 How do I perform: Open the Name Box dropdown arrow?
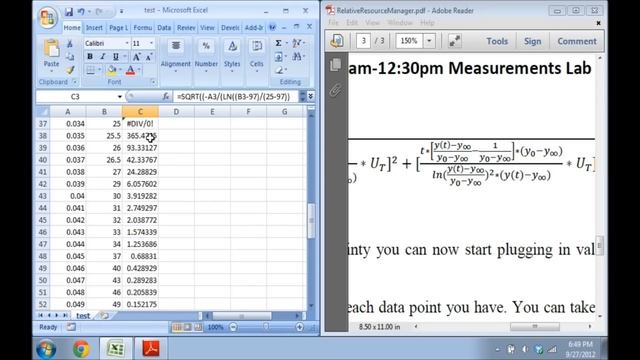click(120, 97)
